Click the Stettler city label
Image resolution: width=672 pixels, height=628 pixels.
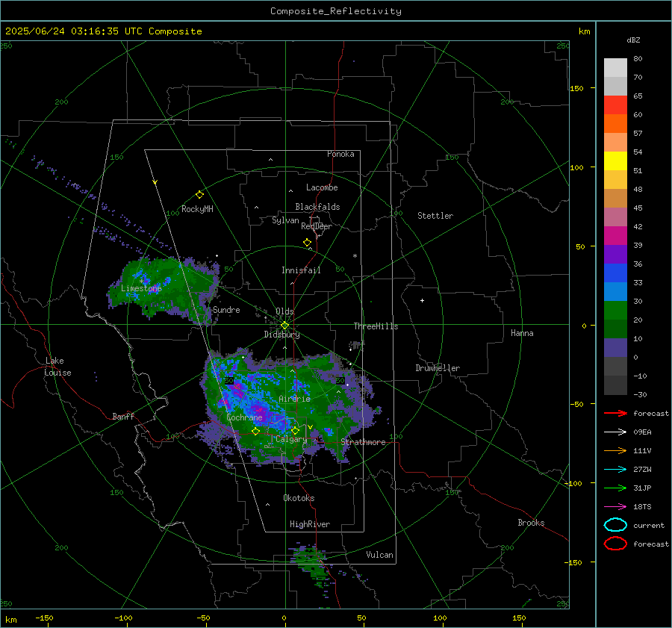[435, 216]
